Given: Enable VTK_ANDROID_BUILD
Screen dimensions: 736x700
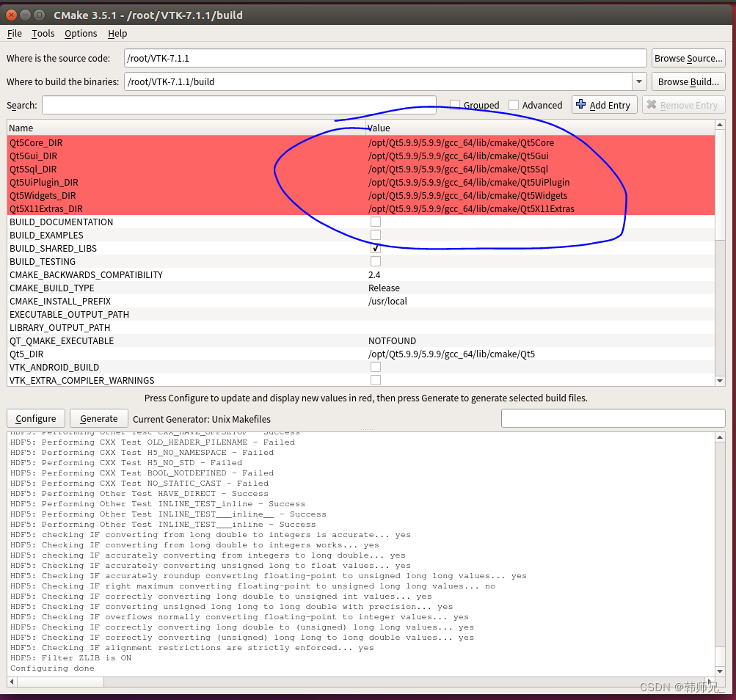Looking at the screenshot, I should point(375,367).
